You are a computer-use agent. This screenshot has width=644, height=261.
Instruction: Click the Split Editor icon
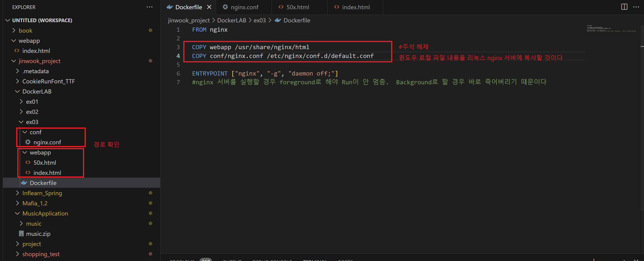click(x=624, y=7)
